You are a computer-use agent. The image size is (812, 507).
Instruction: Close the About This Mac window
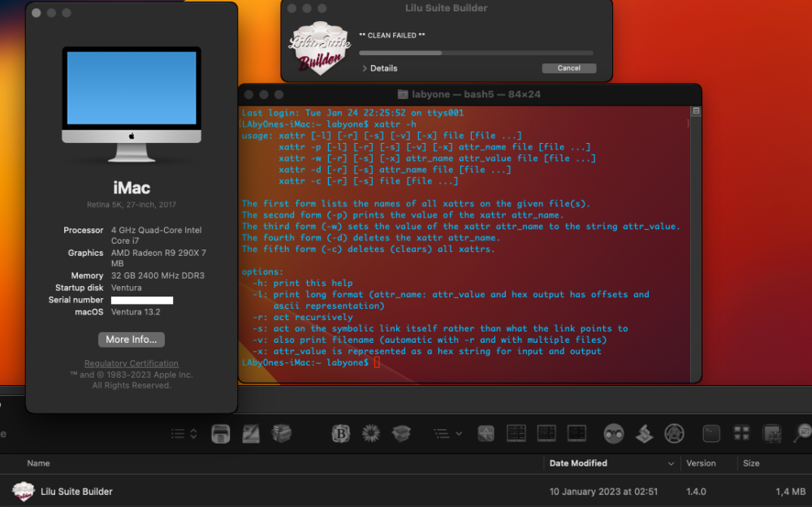pyautogui.click(x=37, y=12)
